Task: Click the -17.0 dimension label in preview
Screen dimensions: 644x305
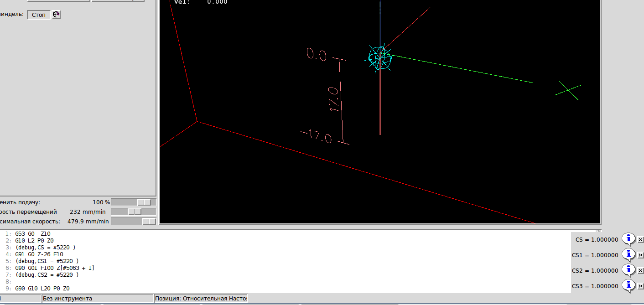Action: [x=317, y=136]
